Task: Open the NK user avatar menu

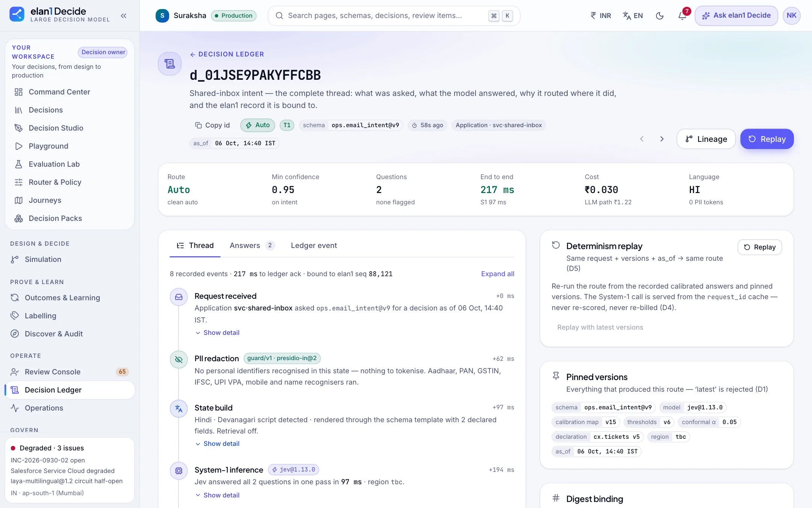Action: 791,16
